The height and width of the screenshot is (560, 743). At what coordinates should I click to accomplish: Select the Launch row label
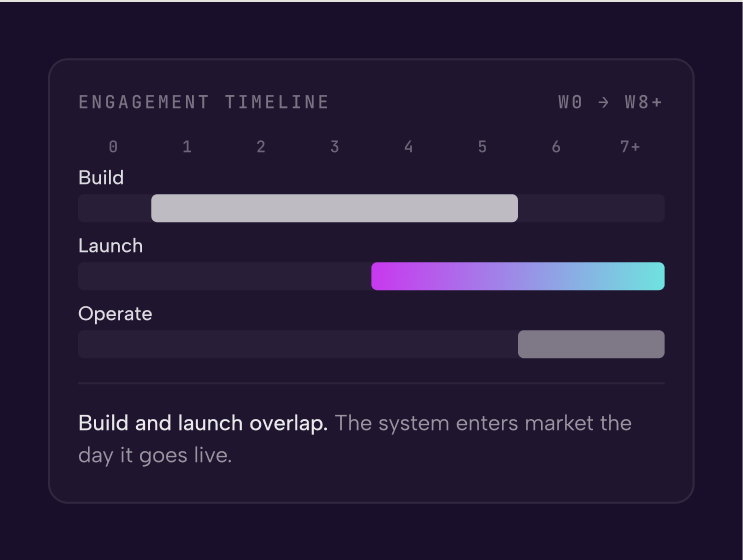110,246
